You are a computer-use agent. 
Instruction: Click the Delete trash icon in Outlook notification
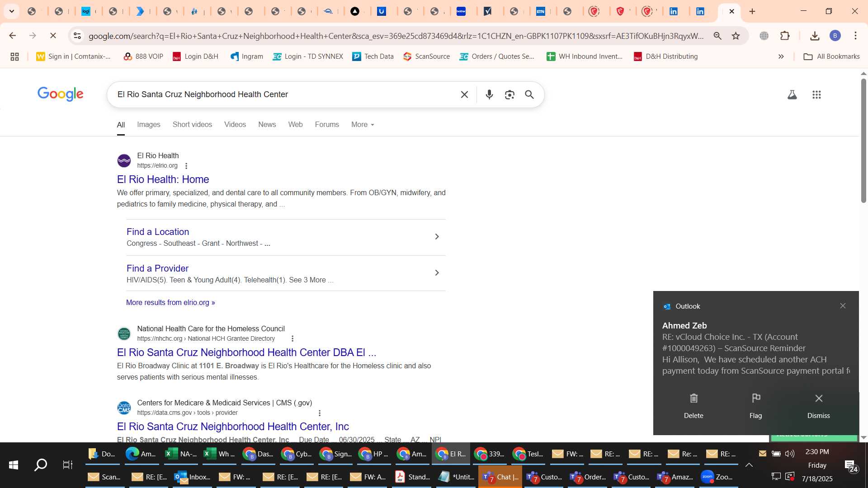[693, 399]
